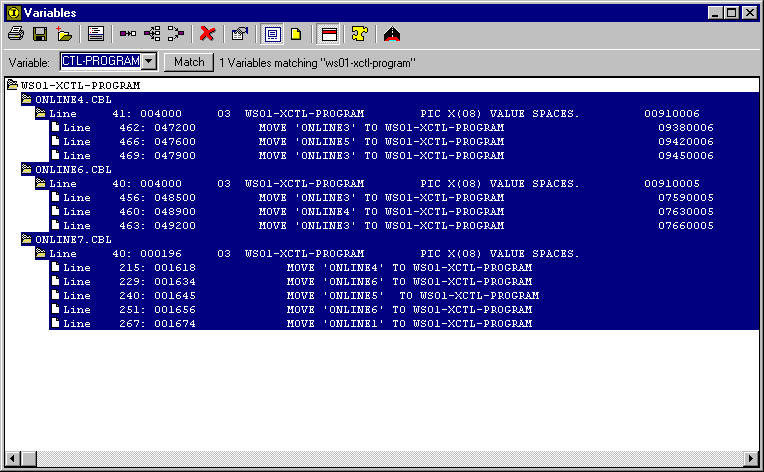
Task: Toggle the red-striped window view button
Action: pos(327,33)
